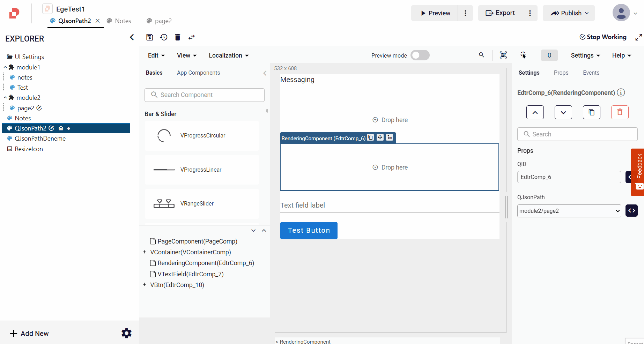Click the swap arrows toolbar icon
The height and width of the screenshot is (344, 644).
pyautogui.click(x=192, y=37)
